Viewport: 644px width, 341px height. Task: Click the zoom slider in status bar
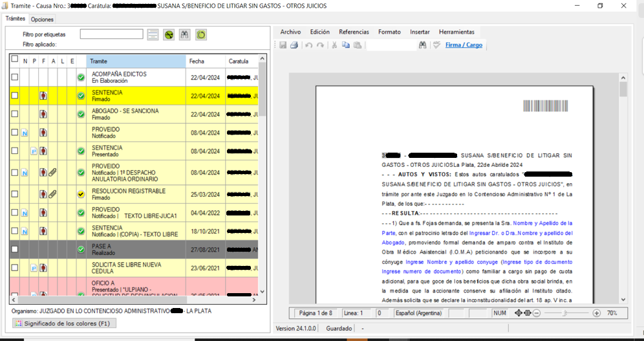pos(566,313)
